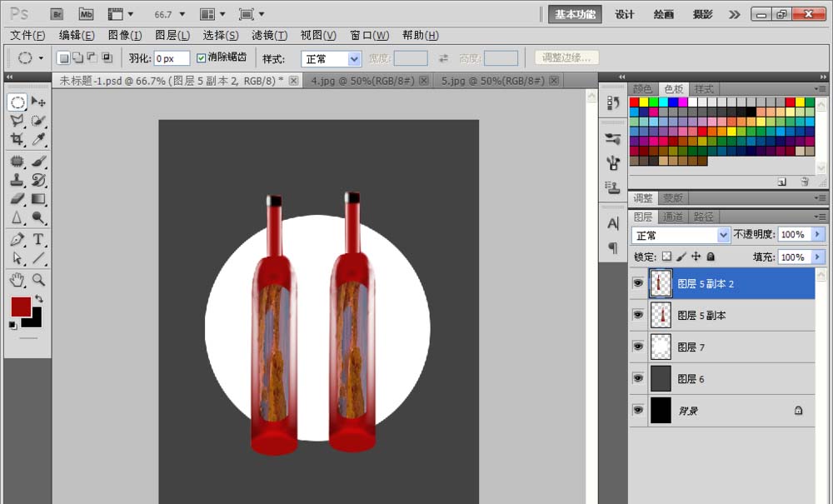
Task: Select the Crop tool
Action: pyautogui.click(x=17, y=140)
